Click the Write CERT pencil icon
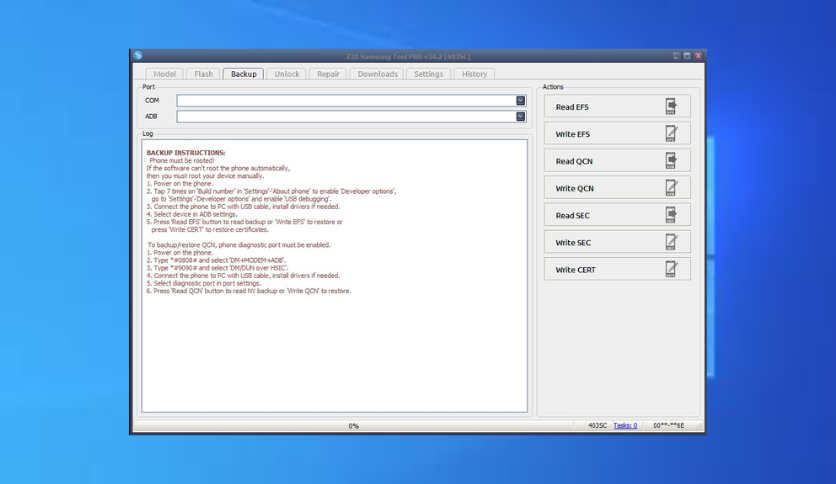Image resolution: width=836 pixels, height=484 pixels. [x=671, y=270]
